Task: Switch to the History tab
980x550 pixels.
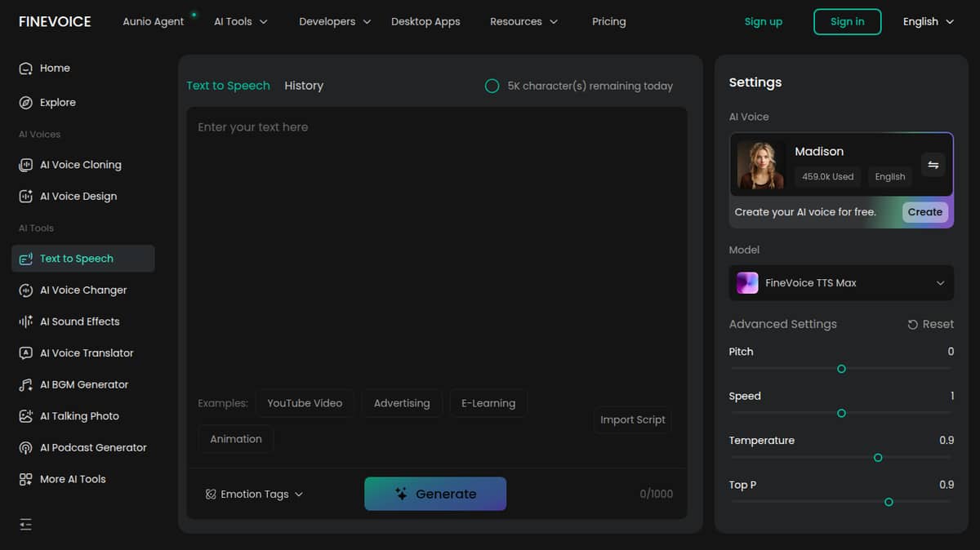Action: [x=304, y=86]
